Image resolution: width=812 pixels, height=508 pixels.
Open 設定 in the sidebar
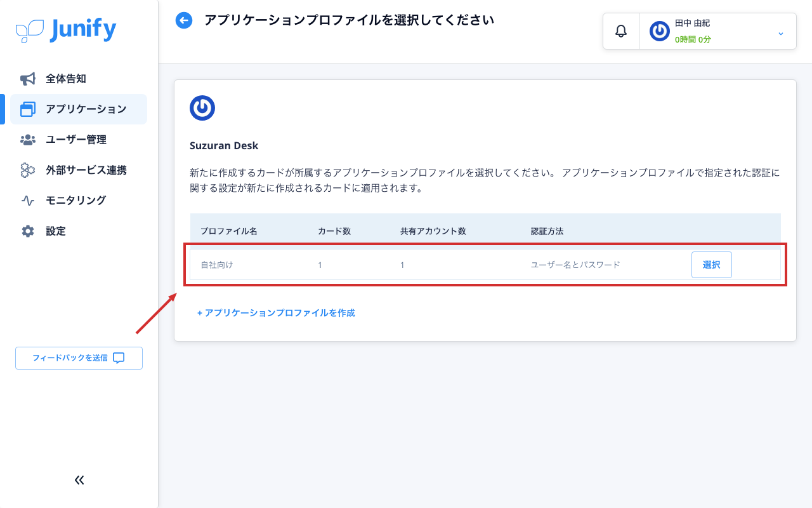coord(79,231)
